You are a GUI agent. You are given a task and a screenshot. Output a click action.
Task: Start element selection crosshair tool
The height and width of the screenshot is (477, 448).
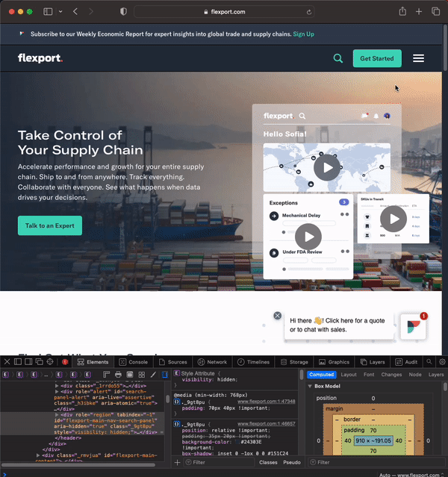[x=50, y=362]
